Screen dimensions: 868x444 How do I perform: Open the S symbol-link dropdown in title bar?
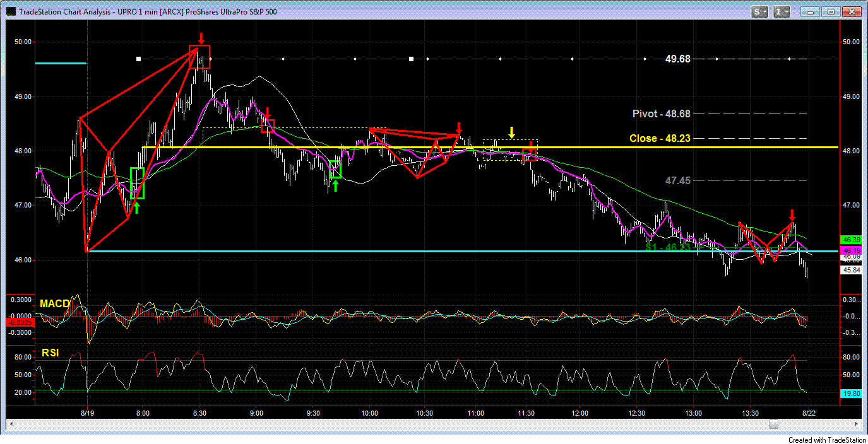click(759, 11)
